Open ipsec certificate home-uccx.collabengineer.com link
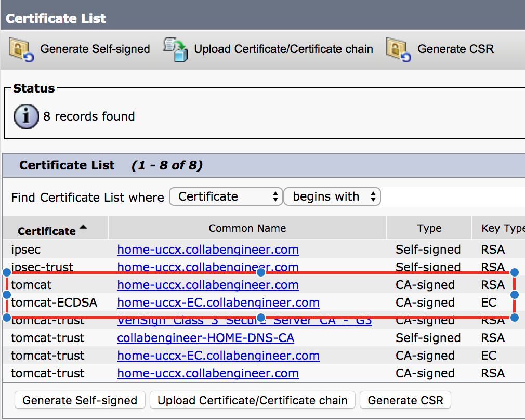 coord(208,250)
